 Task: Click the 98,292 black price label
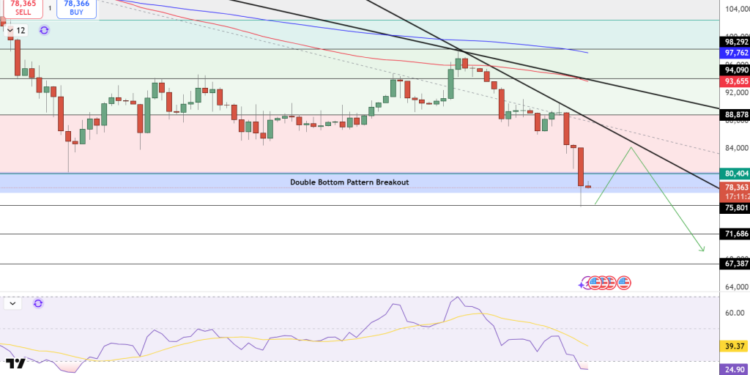[x=736, y=42]
